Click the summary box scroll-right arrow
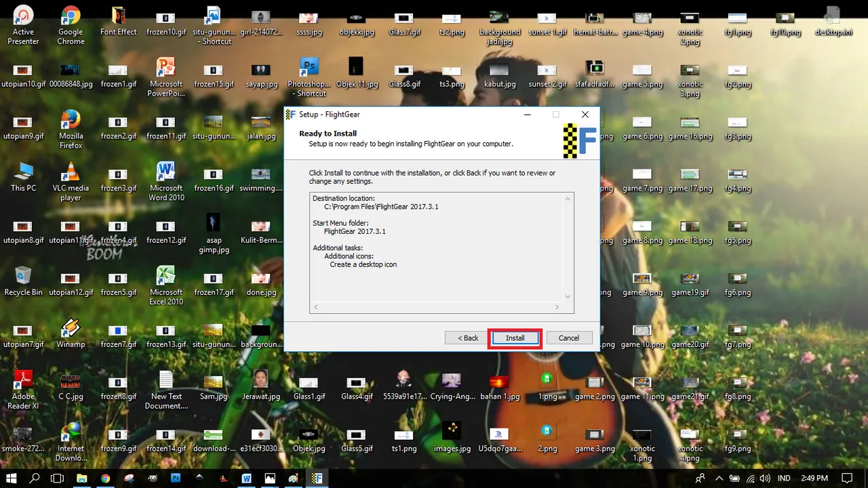Image resolution: width=868 pixels, height=488 pixels. coord(557,308)
